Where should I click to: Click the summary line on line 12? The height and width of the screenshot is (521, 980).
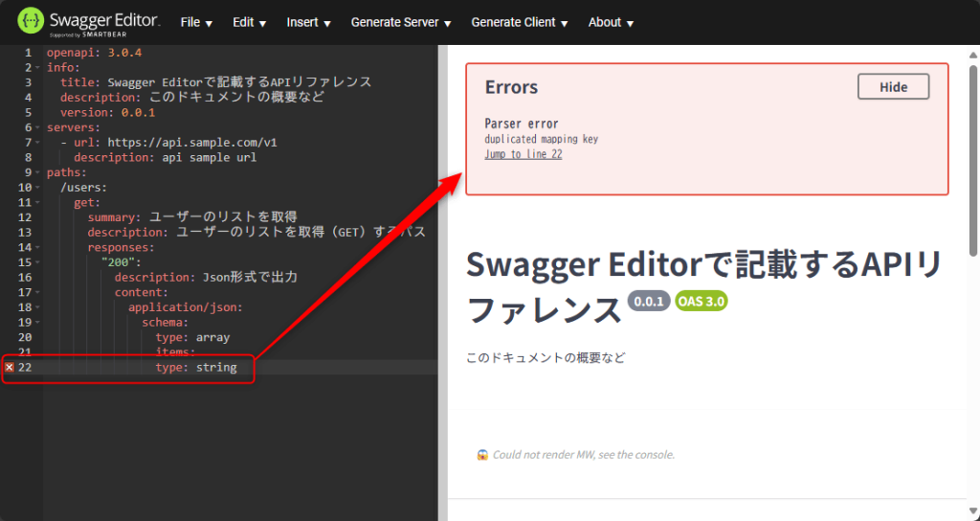[192, 217]
